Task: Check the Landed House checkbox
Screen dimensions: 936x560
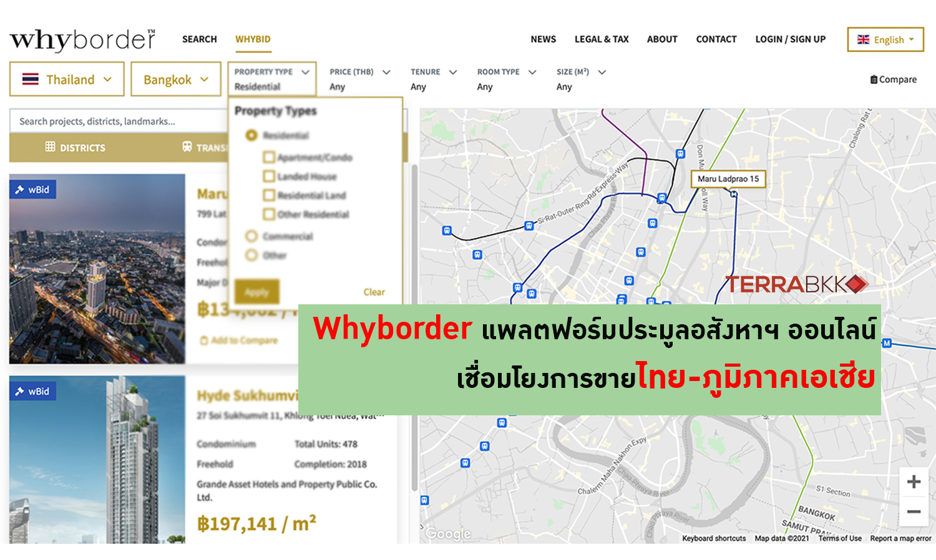Action: tap(269, 176)
